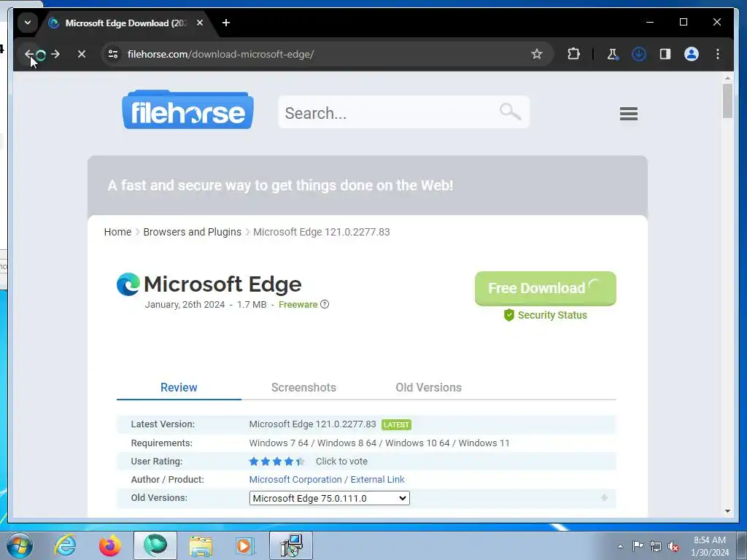Open the Chrome Labs flask icon
Image resolution: width=747 pixels, height=560 pixels.
pos(613,54)
